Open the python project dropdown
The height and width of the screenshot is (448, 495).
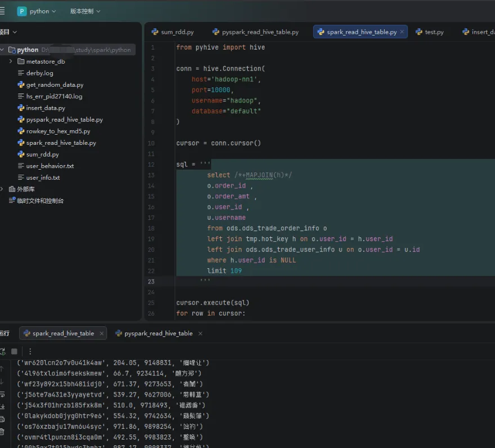[x=43, y=11]
